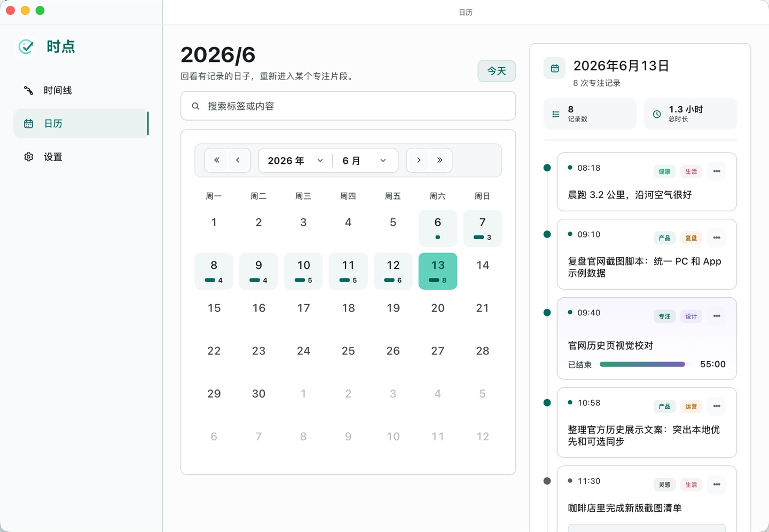Screen dimensions: 769x532
Task: Select June 10 on the calendar
Action: pos(303,271)
